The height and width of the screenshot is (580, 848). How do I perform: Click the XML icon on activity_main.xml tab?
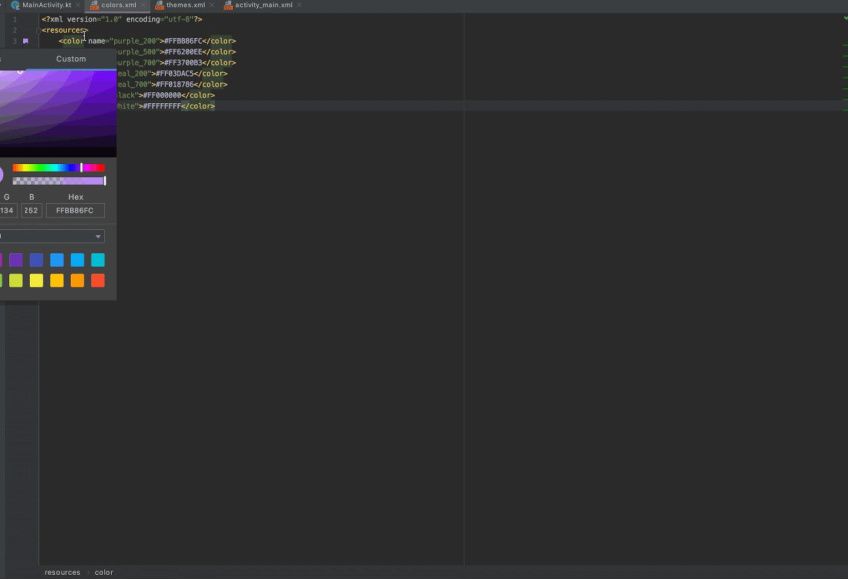tap(227, 5)
